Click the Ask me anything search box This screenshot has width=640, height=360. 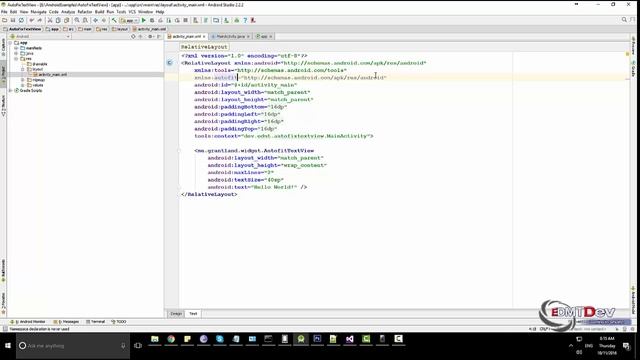[73, 346]
